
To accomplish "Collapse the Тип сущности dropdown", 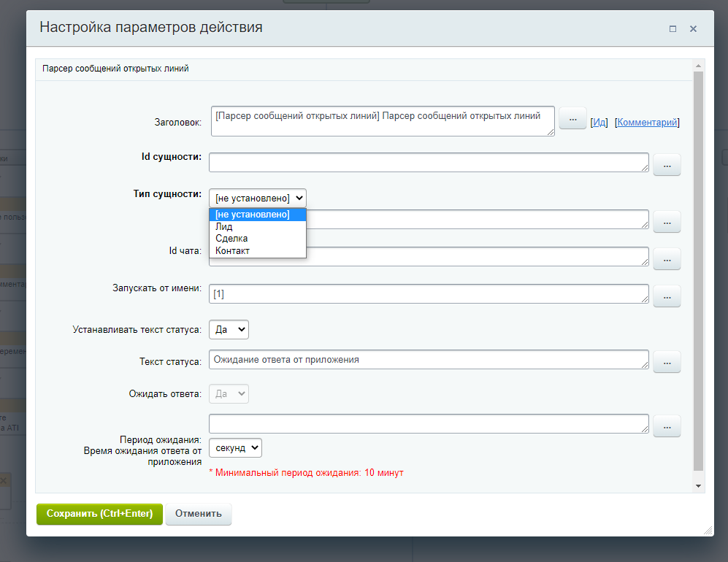I will pyautogui.click(x=257, y=198).
